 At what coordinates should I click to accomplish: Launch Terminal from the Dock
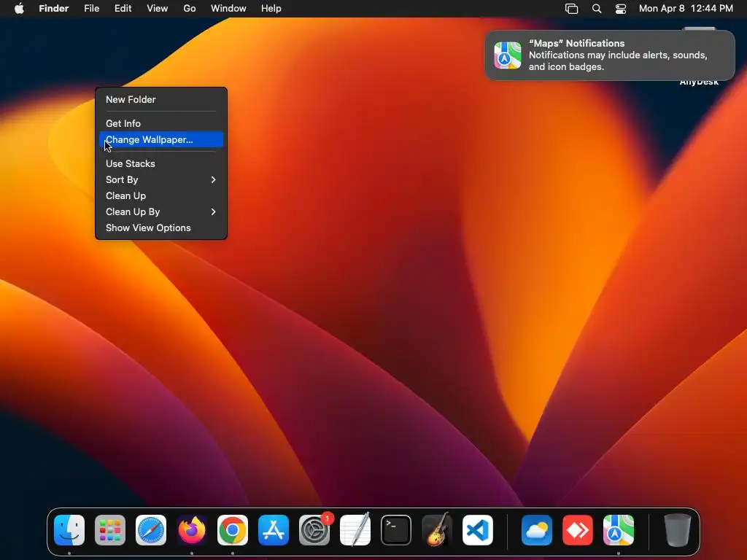tap(396, 530)
